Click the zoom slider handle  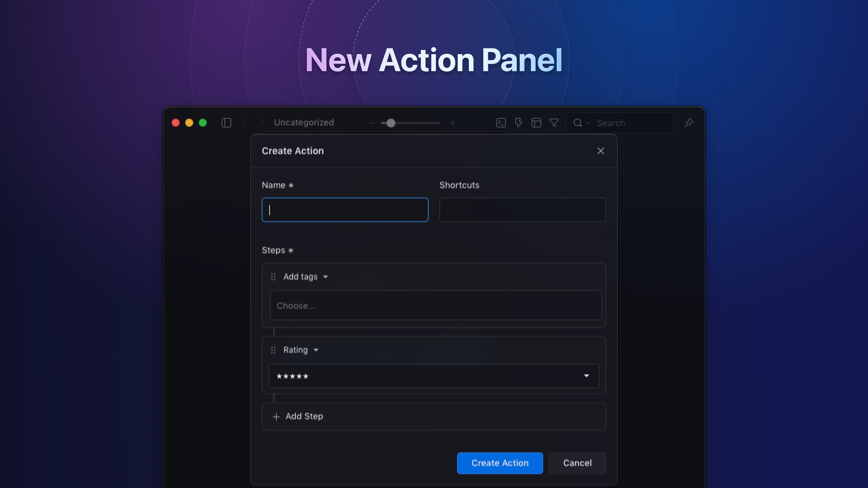(390, 123)
